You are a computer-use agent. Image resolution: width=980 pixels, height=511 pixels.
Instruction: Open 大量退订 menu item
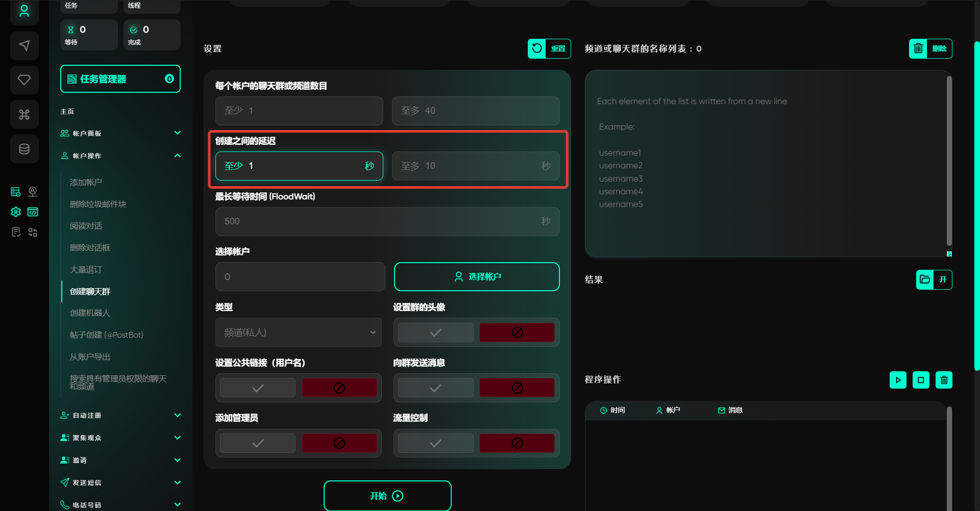coord(86,269)
